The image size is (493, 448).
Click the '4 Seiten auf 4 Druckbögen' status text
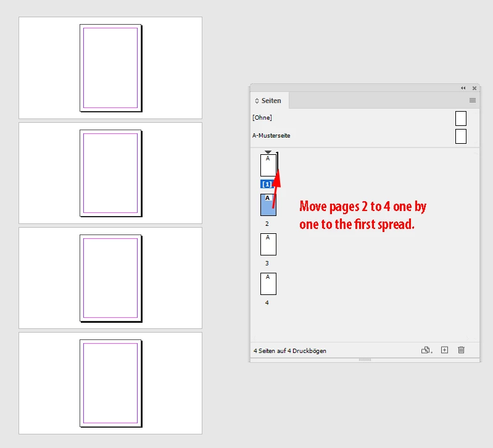[290, 351]
